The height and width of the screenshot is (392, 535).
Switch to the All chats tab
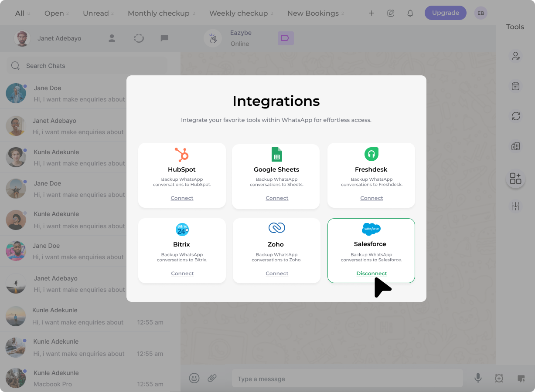coord(20,13)
